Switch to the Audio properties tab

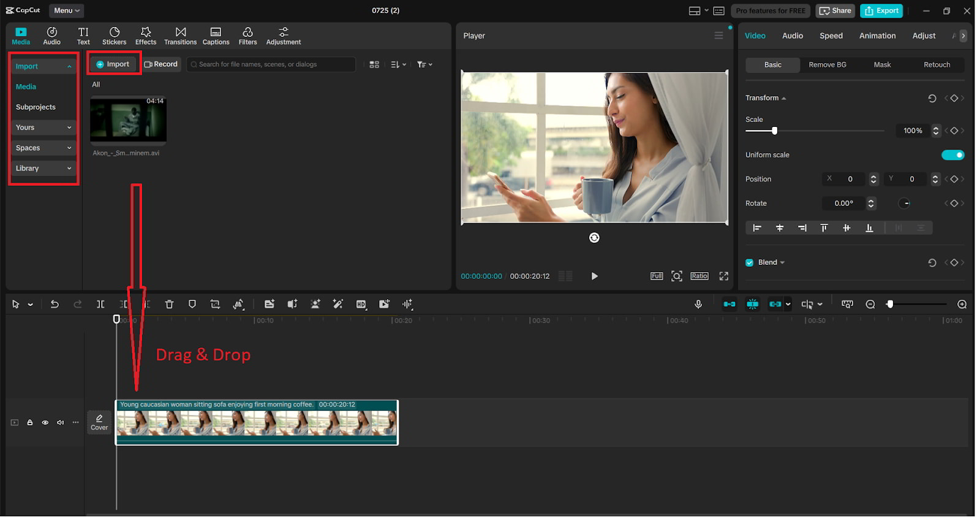(x=793, y=36)
